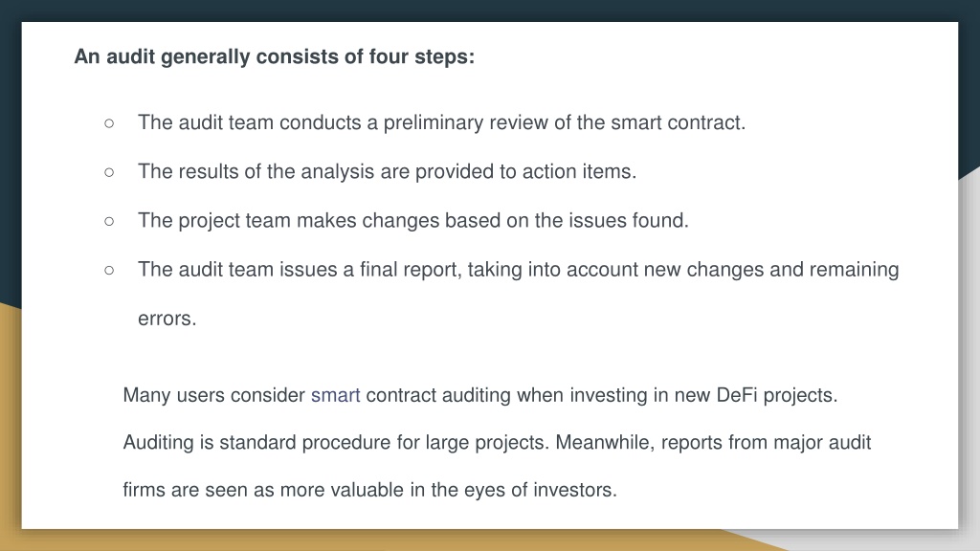Select the hollow bullet beside "results of the analysis"
Viewport: 980px width, 551px height.
point(109,172)
